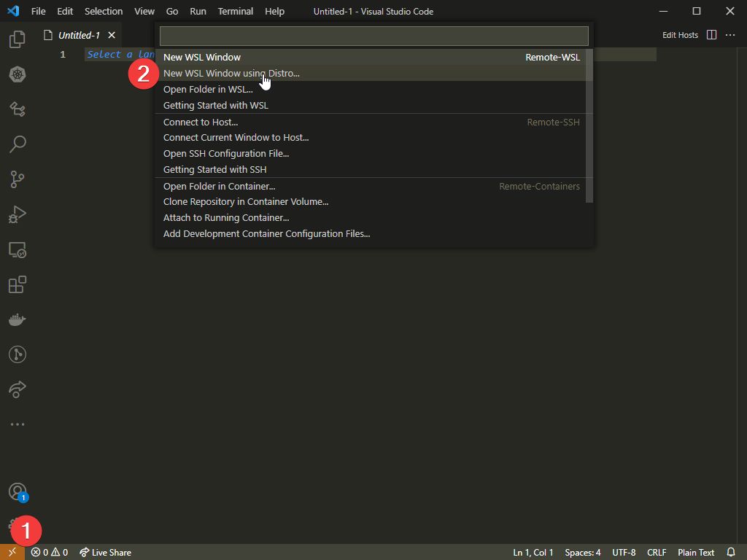
Task: Open the Edit menu
Action: click(x=65, y=12)
